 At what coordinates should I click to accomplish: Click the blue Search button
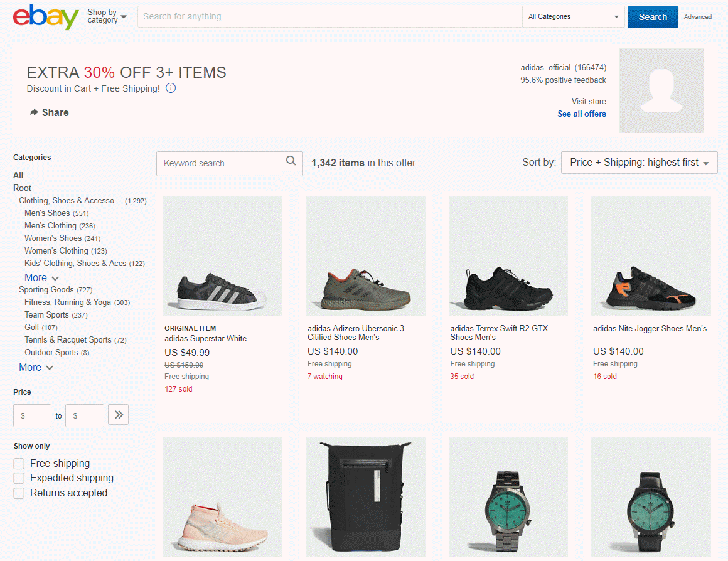653,17
